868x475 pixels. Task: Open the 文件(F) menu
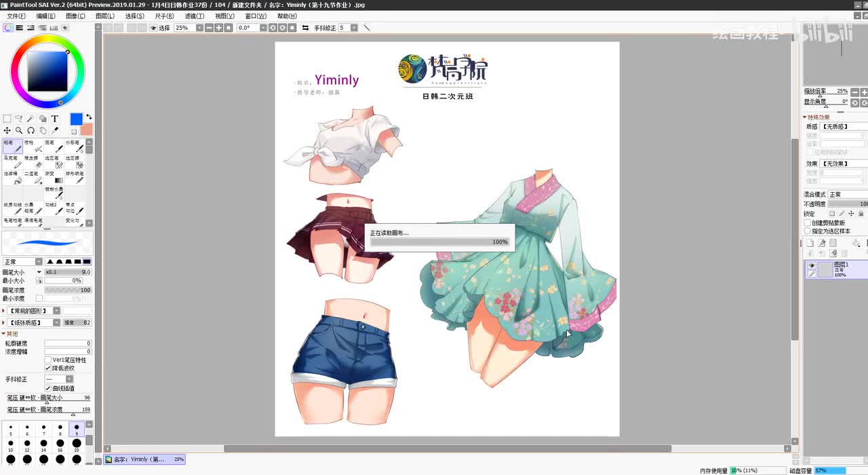(16, 16)
